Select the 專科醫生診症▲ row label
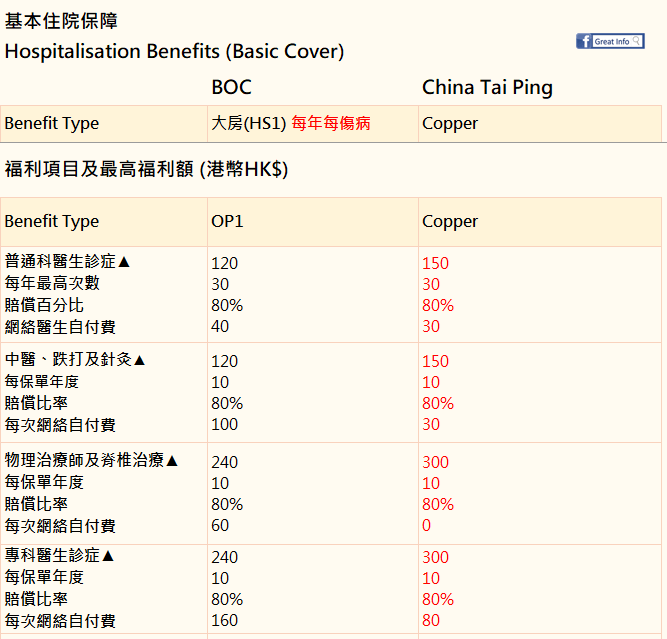This screenshot has width=667, height=639. pyautogui.click(x=59, y=555)
